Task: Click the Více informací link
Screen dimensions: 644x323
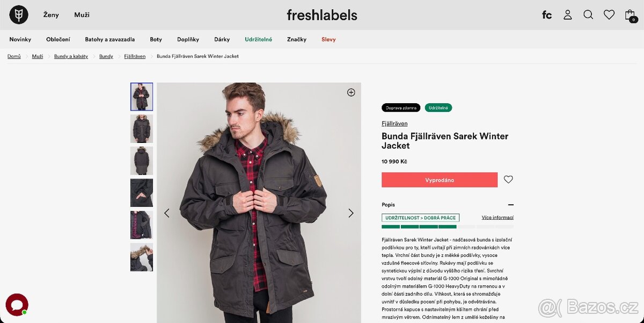Action: click(496, 217)
